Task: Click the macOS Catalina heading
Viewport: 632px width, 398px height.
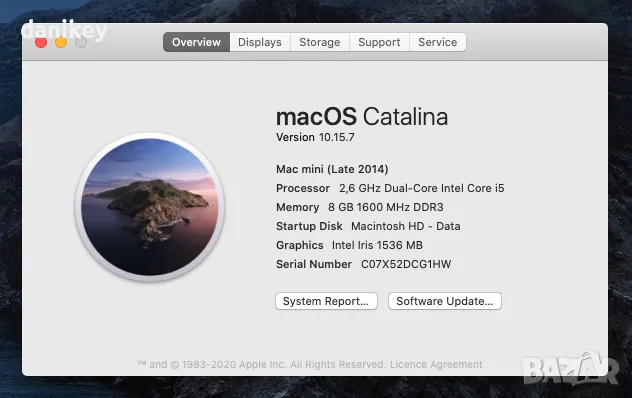Action: [x=362, y=117]
